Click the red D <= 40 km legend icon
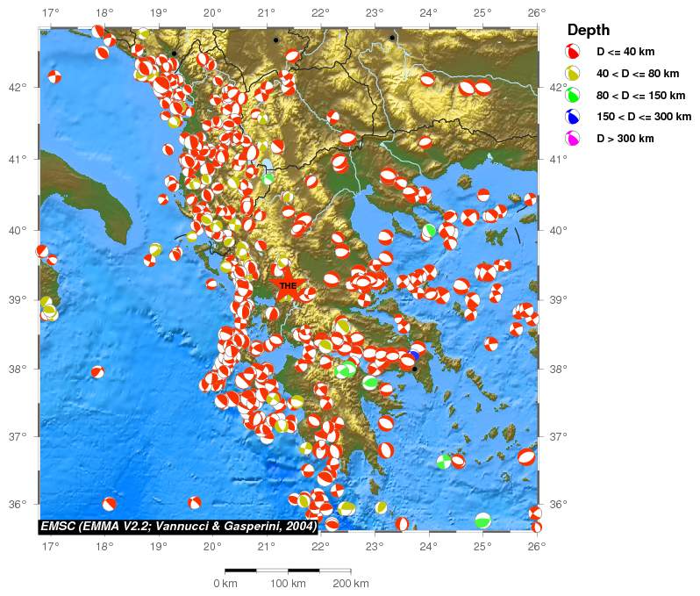Viewport: 700px width, 596px height. [573, 52]
